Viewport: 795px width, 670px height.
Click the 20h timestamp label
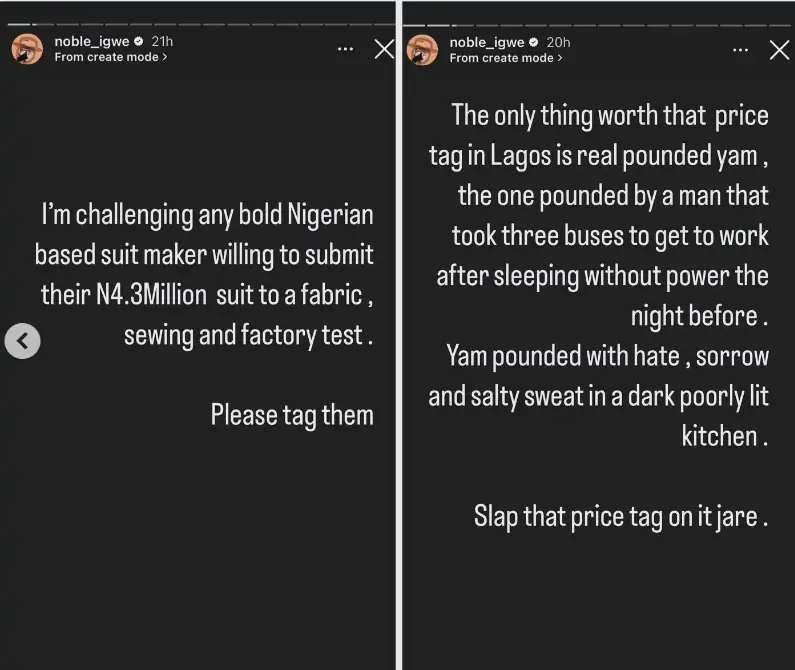pos(558,42)
